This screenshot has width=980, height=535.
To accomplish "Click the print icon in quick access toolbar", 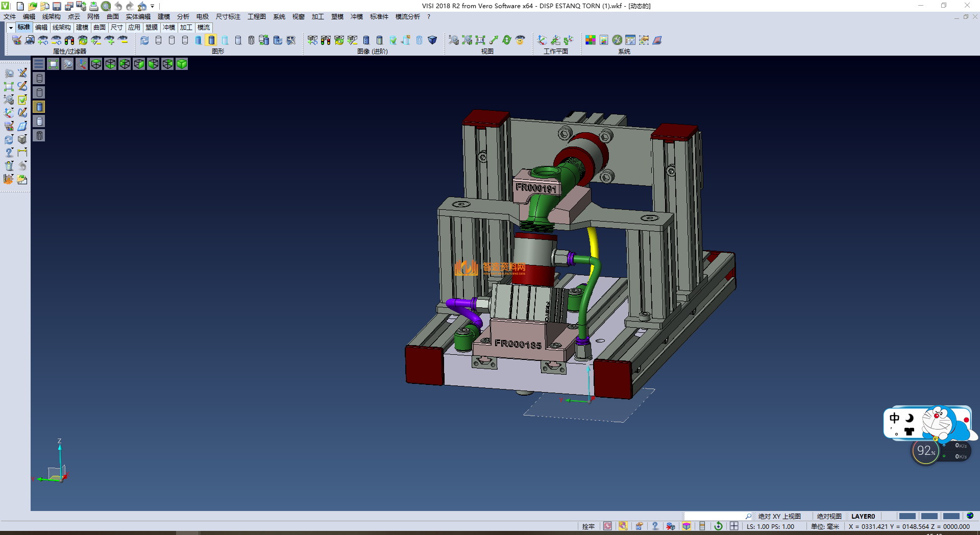I will (94, 6).
